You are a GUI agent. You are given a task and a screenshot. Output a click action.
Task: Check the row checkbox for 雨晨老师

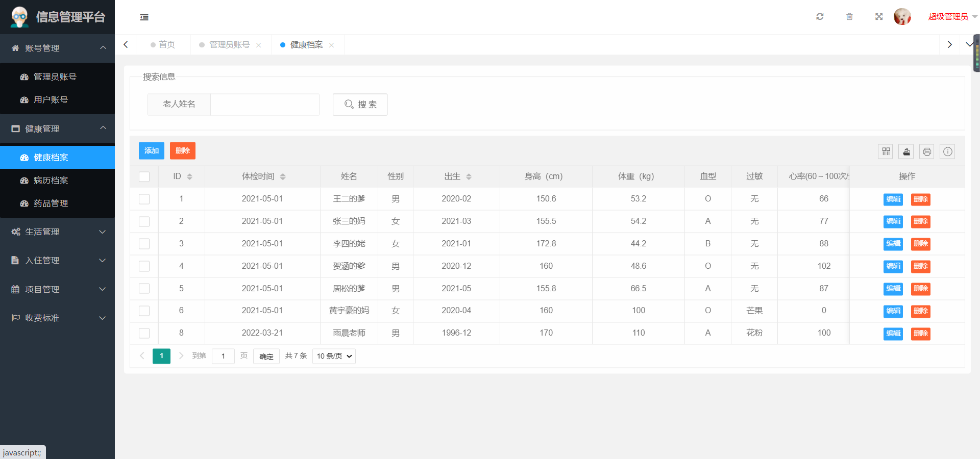click(144, 333)
